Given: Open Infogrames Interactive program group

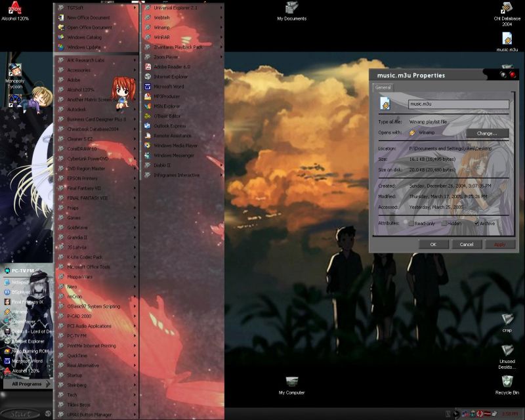Looking at the screenshot, I should tap(182, 175).
